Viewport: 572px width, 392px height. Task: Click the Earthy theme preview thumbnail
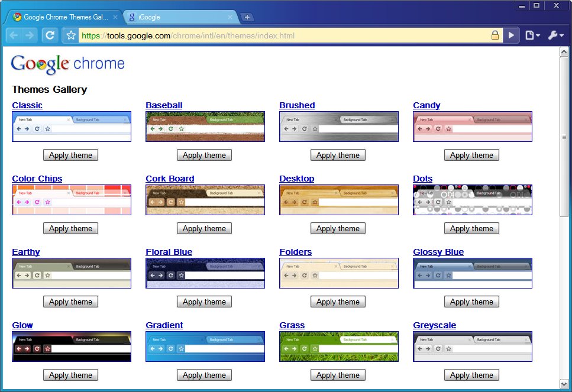tap(72, 273)
